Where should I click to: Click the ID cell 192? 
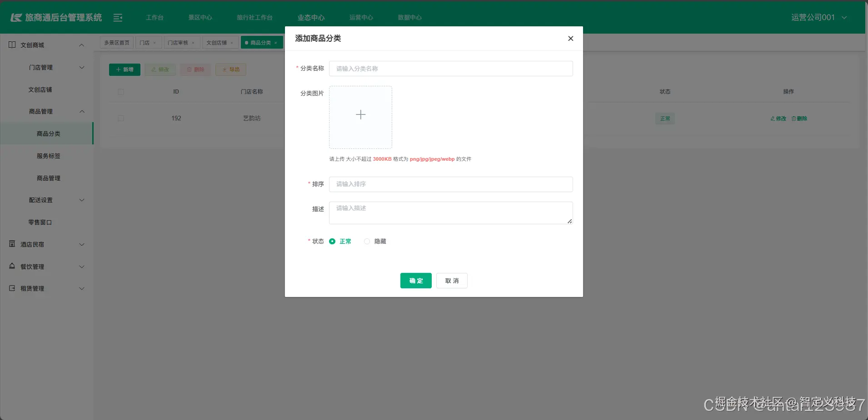coord(176,118)
